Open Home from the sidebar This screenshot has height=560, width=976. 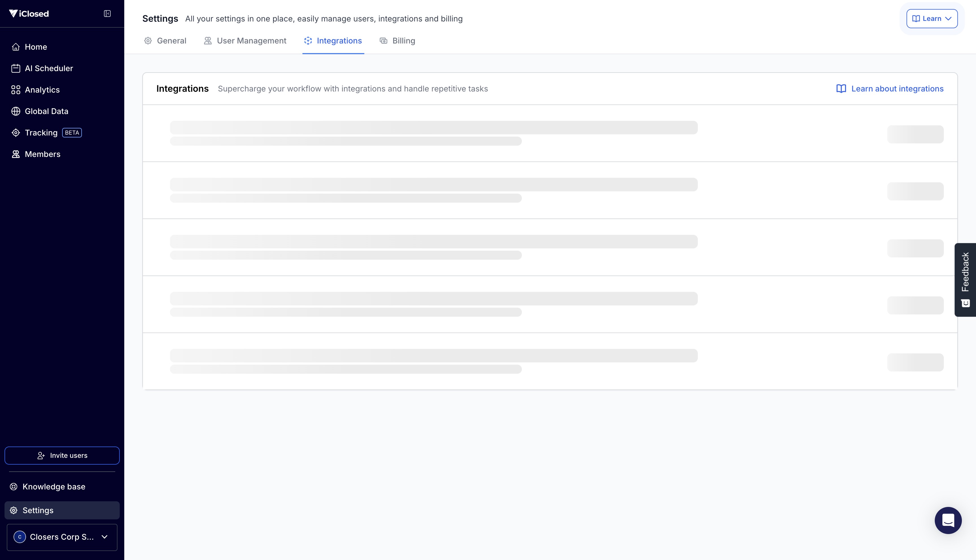point(35,47)
